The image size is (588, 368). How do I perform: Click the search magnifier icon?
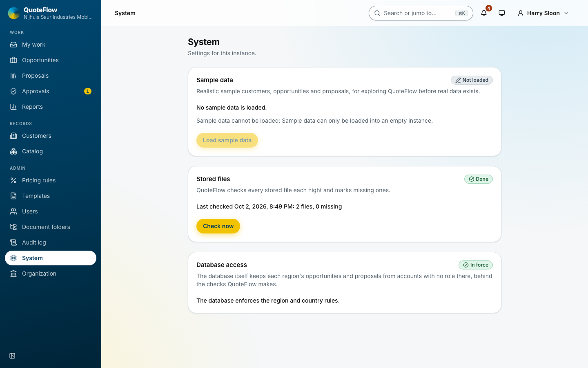(x=377, y=13)
